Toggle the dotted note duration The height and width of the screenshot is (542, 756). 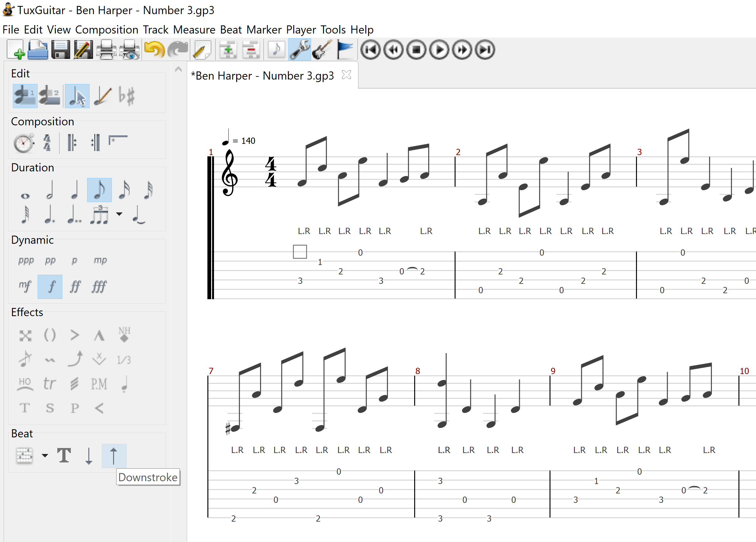click(x=50, y=215)
